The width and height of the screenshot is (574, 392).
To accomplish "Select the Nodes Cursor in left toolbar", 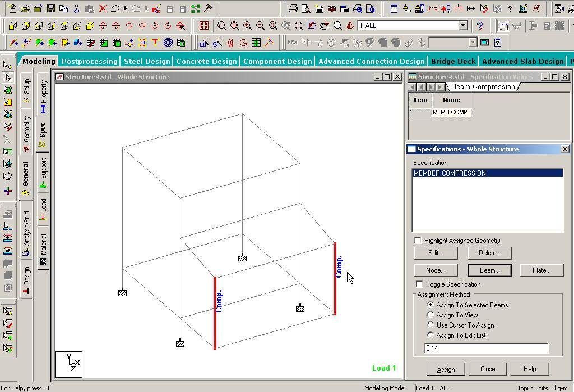I will click(x=8, y=66).
